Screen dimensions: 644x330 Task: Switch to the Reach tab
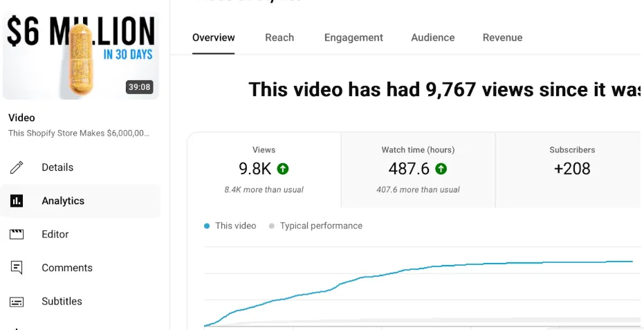(279, 38)
